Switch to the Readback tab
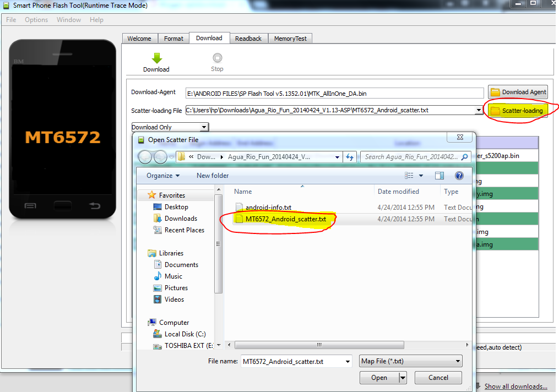 point(248,39)
